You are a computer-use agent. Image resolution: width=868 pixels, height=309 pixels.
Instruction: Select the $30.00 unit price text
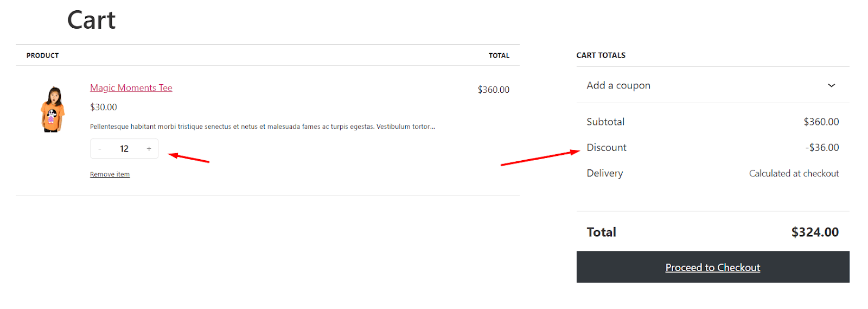click(104, 107)
